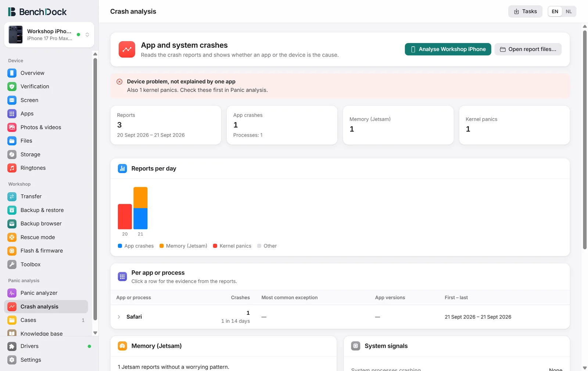Click '1 in 14 days' text
This screenshot has height=371, width=588.
point(236,321)
